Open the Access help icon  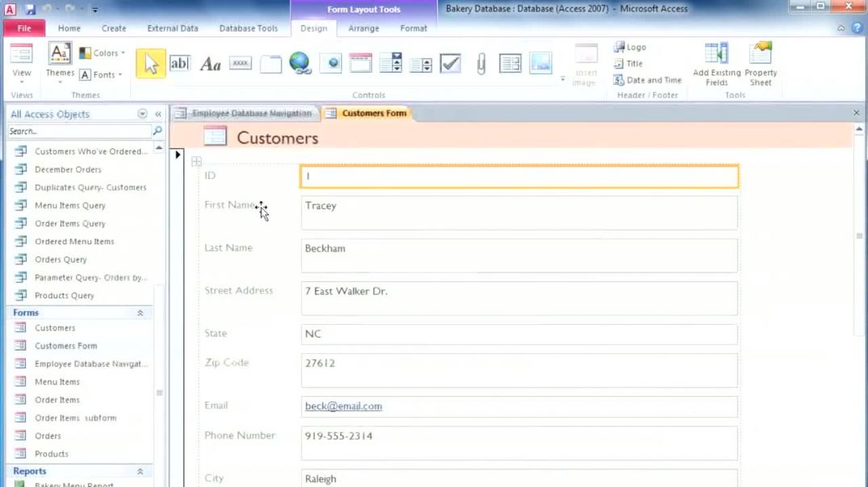click(x=857, y=27)
